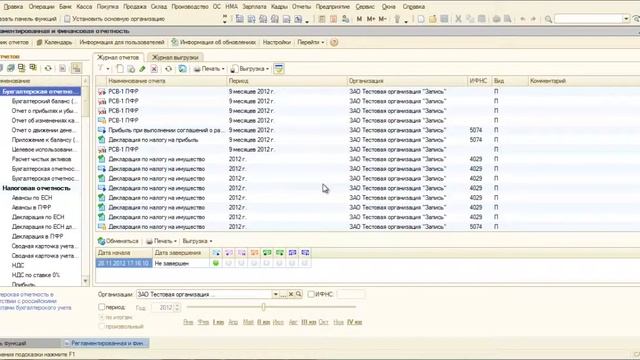640x360 pixels.
Task: Click the refresh icon in left panel toolbar
Action: pyautogui.click(x=48, y=68)
